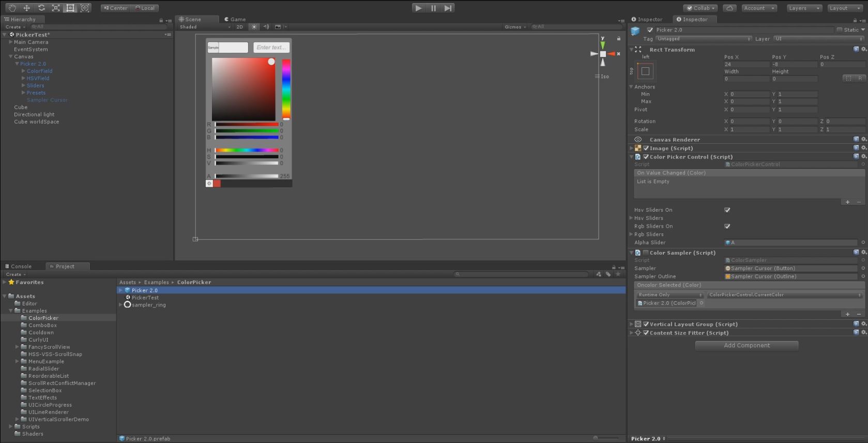Click the scene view lock icon
868x443 pixels.
(618, 38)
